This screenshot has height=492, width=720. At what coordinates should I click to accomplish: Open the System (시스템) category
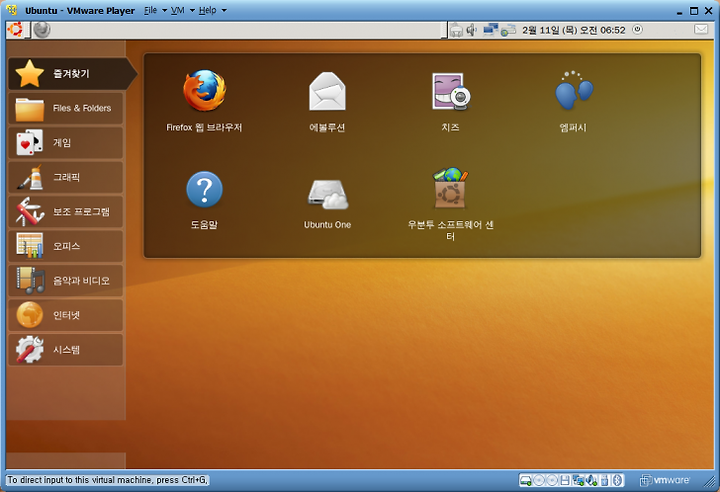(x=66, y=350)
